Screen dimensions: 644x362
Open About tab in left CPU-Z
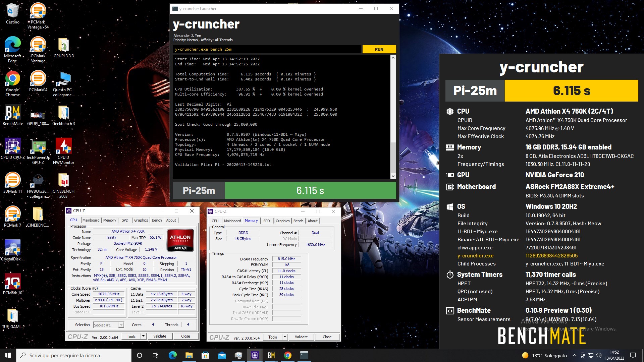coord(171,220)
